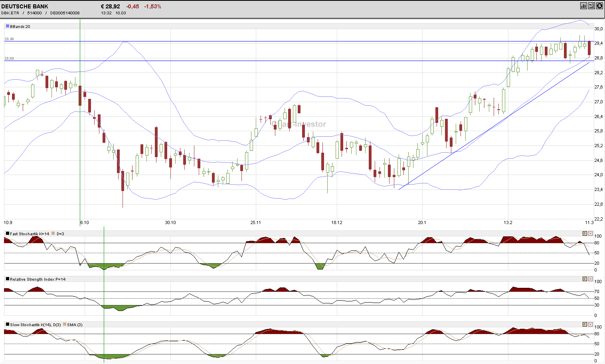Select the SMA (3) legend label
Screen dimensions: 605x364
point(75,325)
